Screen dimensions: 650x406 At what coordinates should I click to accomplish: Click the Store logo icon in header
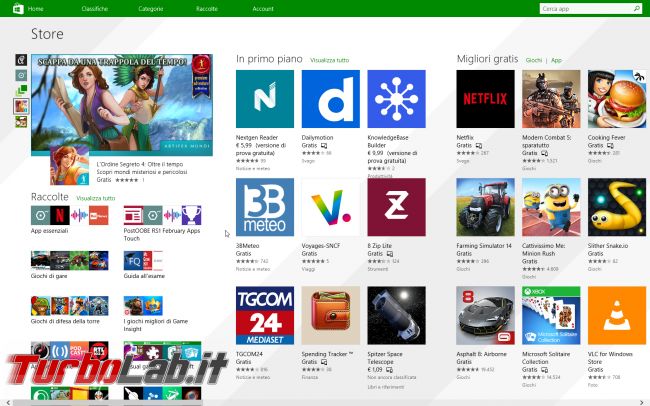pyautogui.click(x=18, y=8)
